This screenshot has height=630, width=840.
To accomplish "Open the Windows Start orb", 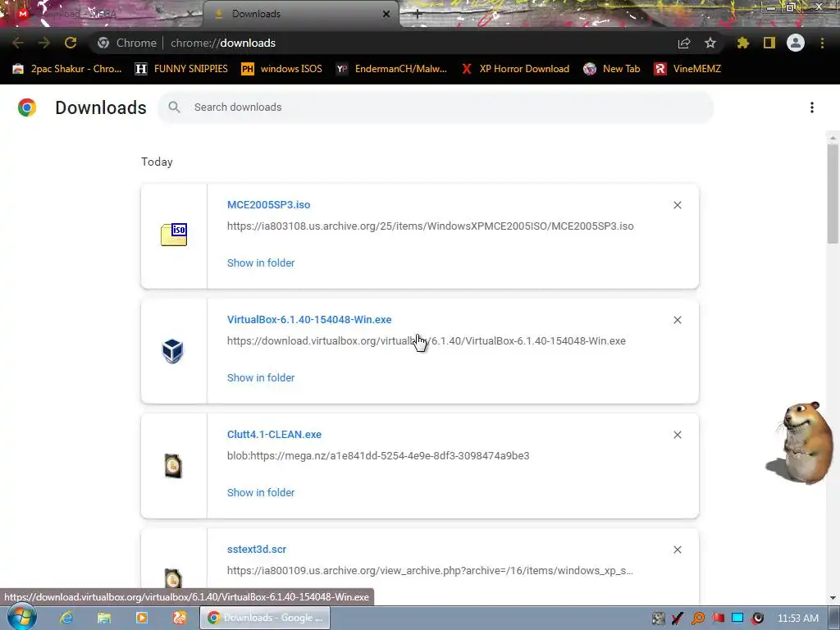I will click(x=22, y=618).
